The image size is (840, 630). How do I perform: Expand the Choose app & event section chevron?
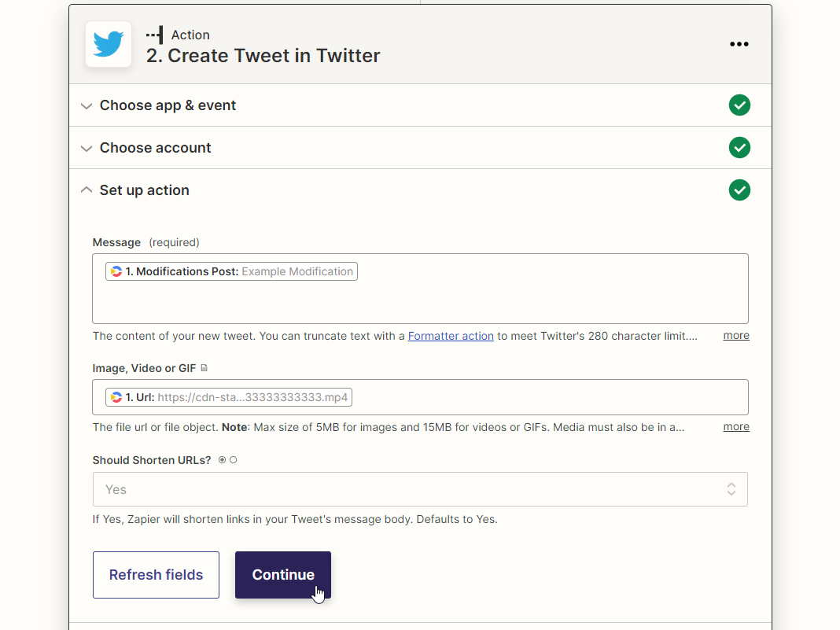(x=87, y=105)
